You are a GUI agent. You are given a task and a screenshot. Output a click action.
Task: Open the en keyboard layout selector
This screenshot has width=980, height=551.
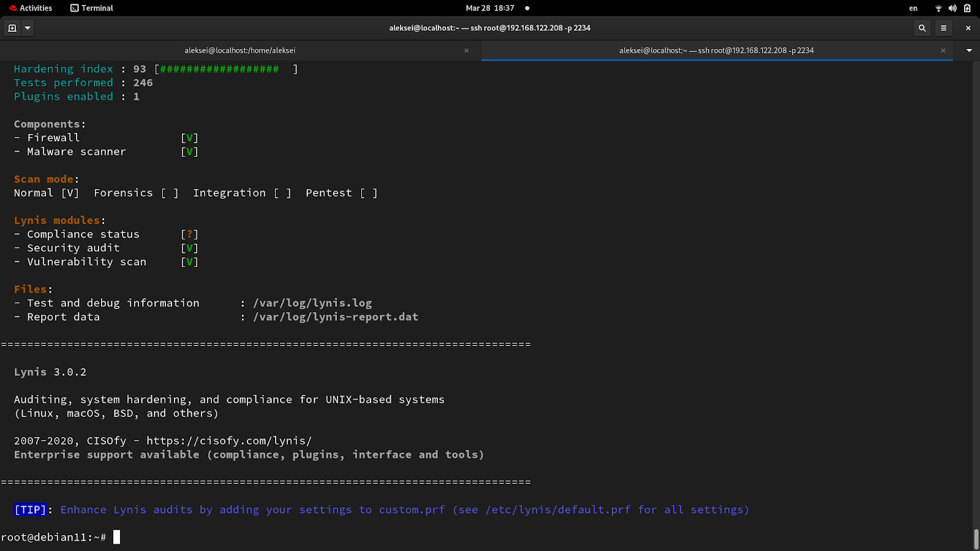pyautogui.click(x=913, y=8)
